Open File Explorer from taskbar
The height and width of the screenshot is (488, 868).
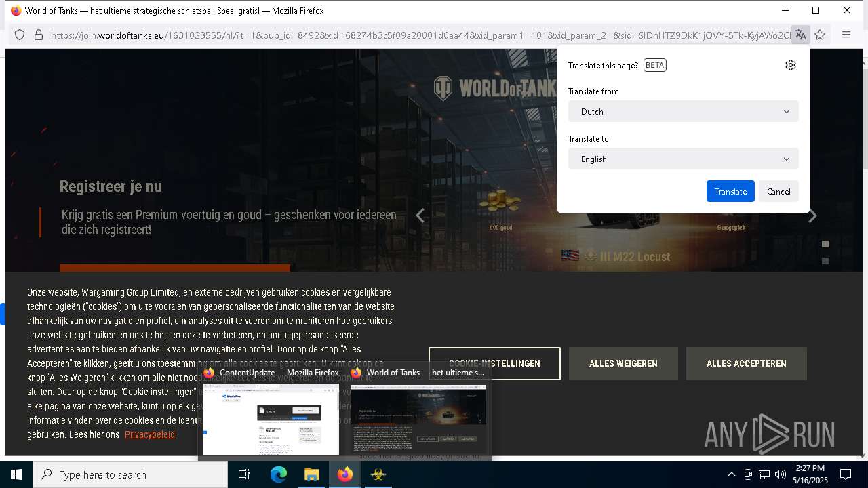click(x=311, y=474)
